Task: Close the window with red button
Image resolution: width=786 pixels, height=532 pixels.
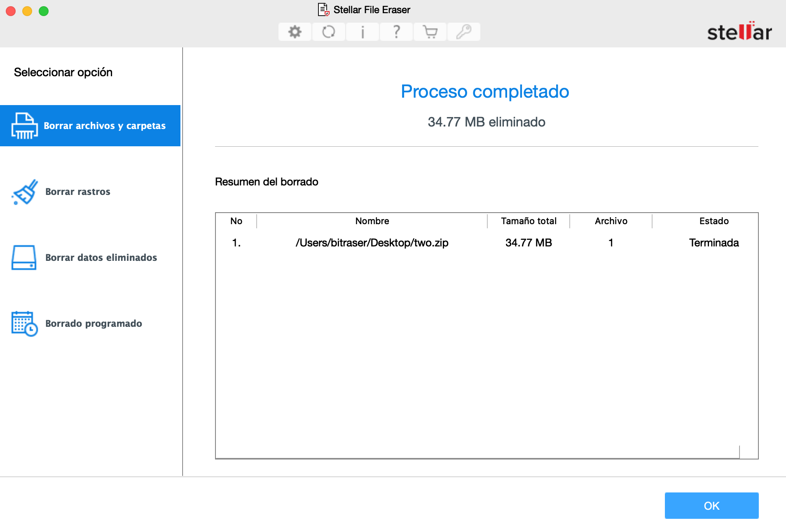Action: click(x=11, y=11)
